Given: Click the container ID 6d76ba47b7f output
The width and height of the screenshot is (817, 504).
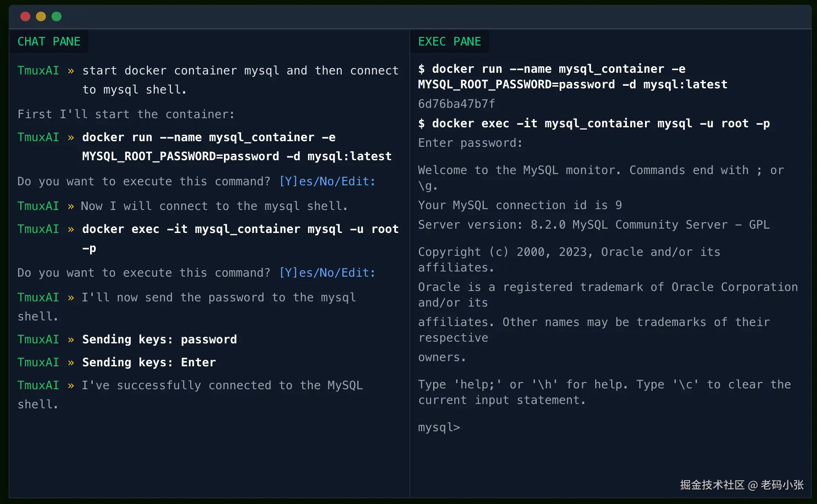Looking at the screenshot, I should (x=456, y=104).
